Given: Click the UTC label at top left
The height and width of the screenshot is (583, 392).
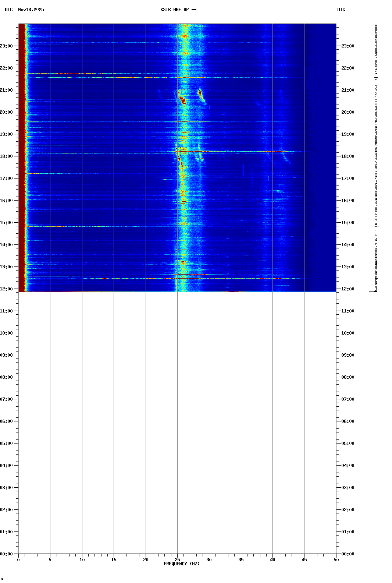Looking at the screenshot, I should pos(8,10).
